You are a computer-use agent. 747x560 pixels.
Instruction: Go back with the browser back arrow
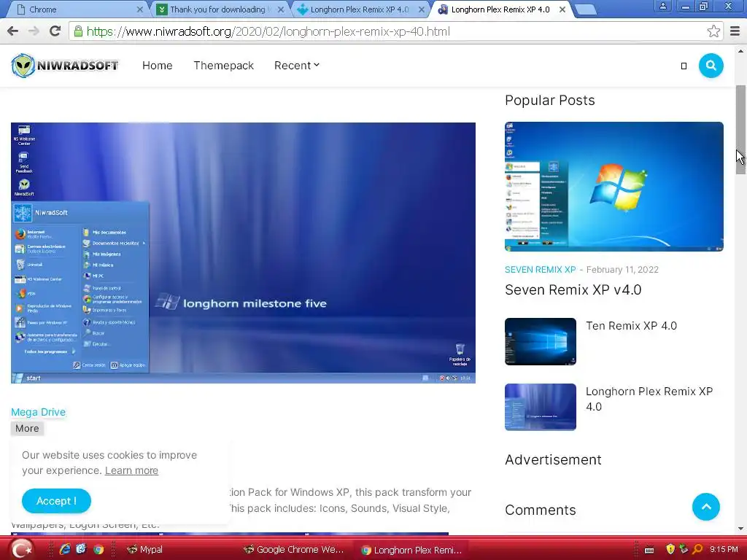(13, 31)
